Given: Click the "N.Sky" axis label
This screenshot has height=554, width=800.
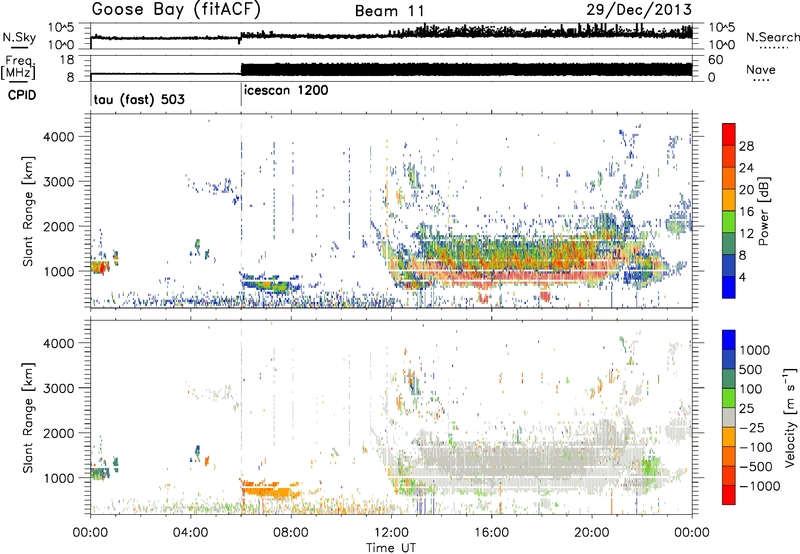Looking at the screenshot, I should pos(19,37).
